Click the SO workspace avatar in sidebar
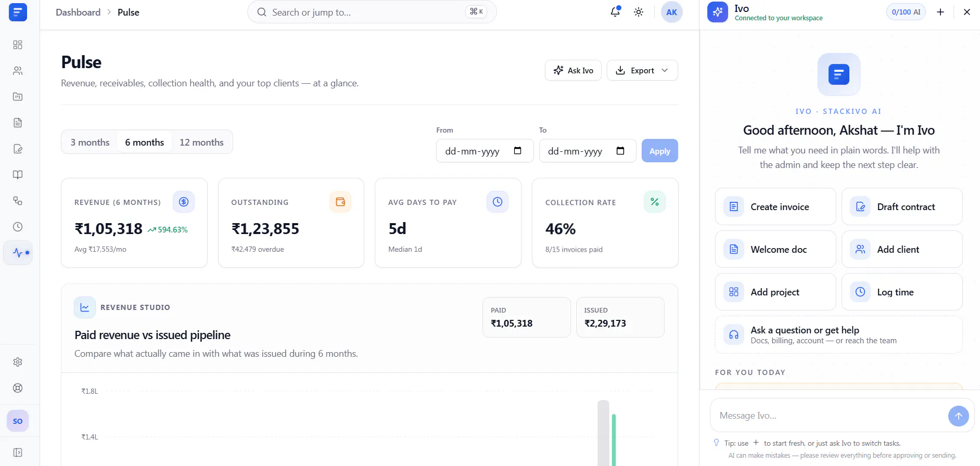The height and width of the screenshot is (466, 980). click(18, 421)
